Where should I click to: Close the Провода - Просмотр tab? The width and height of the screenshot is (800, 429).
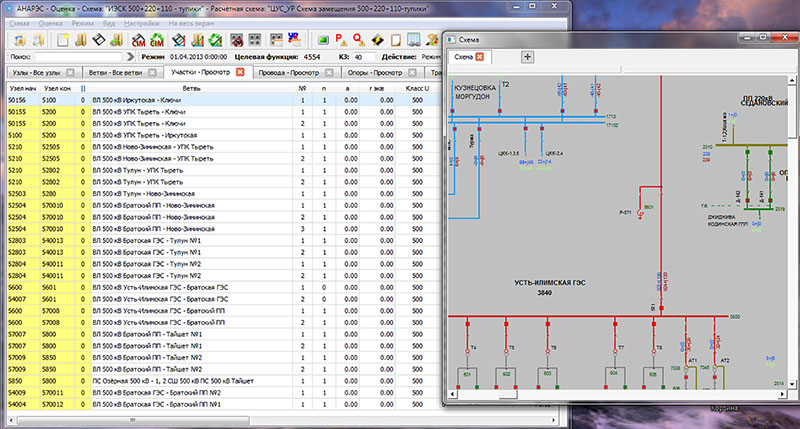pos(329,73)
